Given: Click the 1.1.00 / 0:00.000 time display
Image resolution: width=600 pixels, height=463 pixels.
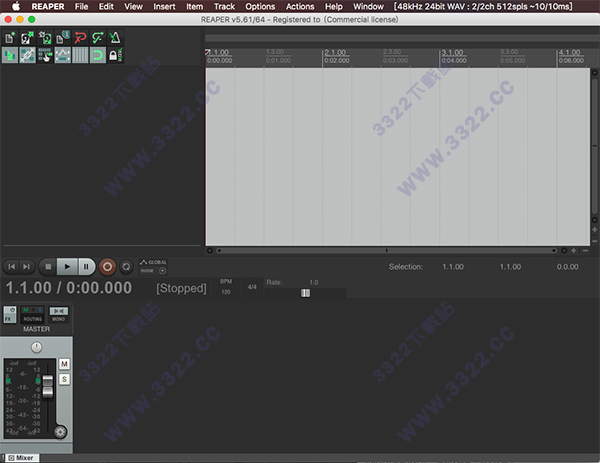Looking at the screenshot, I should tap(69, 288).
